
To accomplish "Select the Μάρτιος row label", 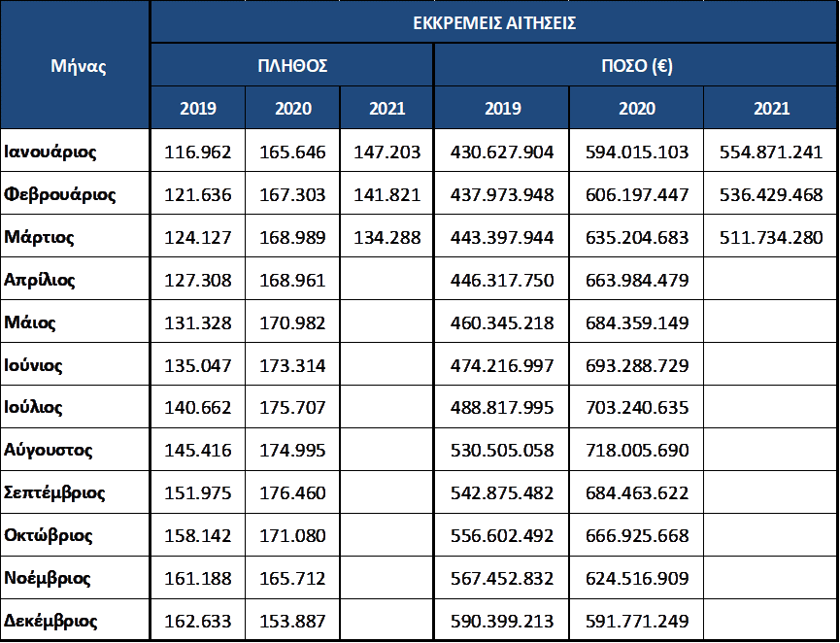I will pos(41,237).
